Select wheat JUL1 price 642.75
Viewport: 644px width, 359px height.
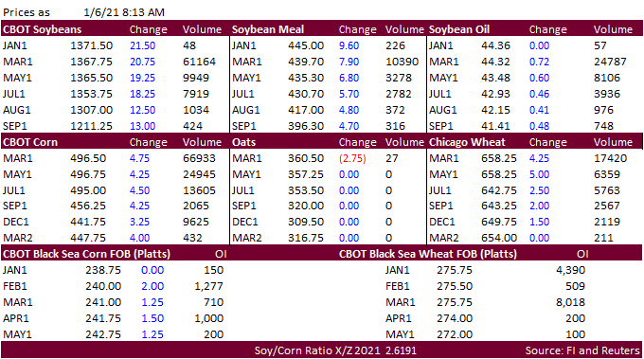(x=498, y=190)
